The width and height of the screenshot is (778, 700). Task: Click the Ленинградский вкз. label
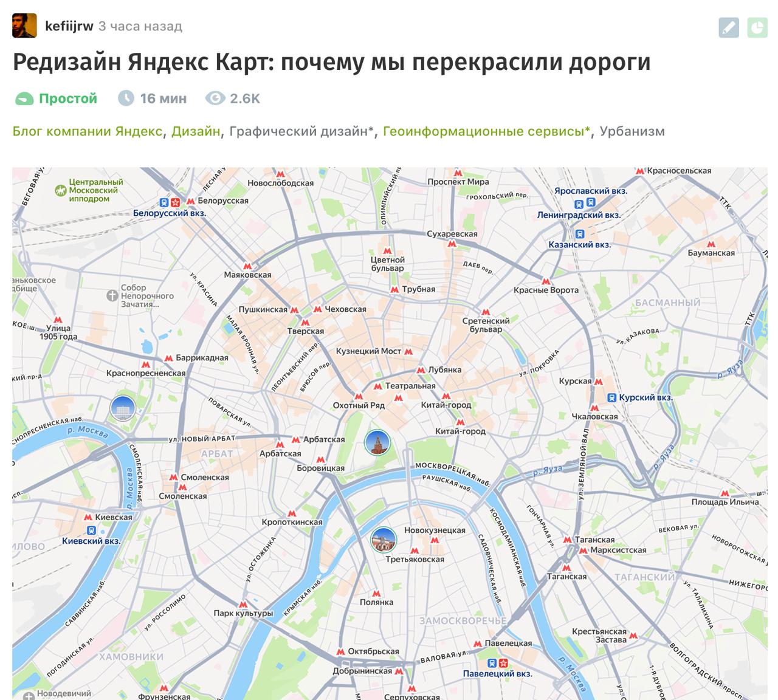pos(579,215)
